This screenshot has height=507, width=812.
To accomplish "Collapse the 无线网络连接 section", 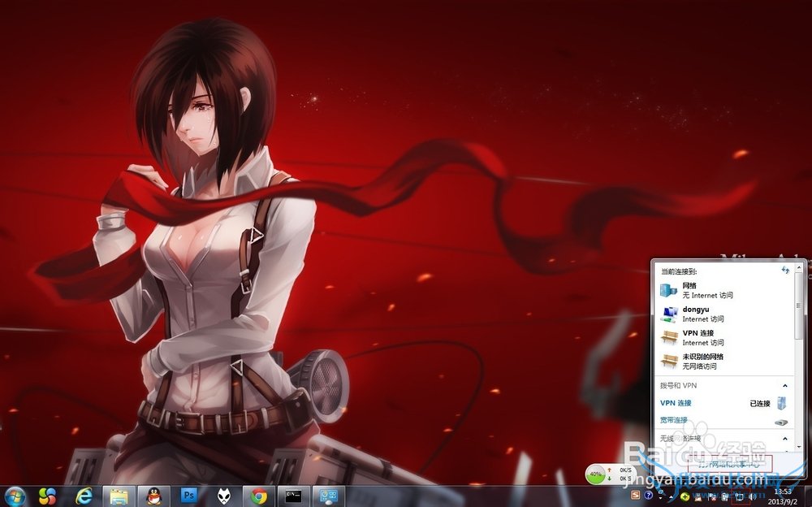I will (785, 439).
